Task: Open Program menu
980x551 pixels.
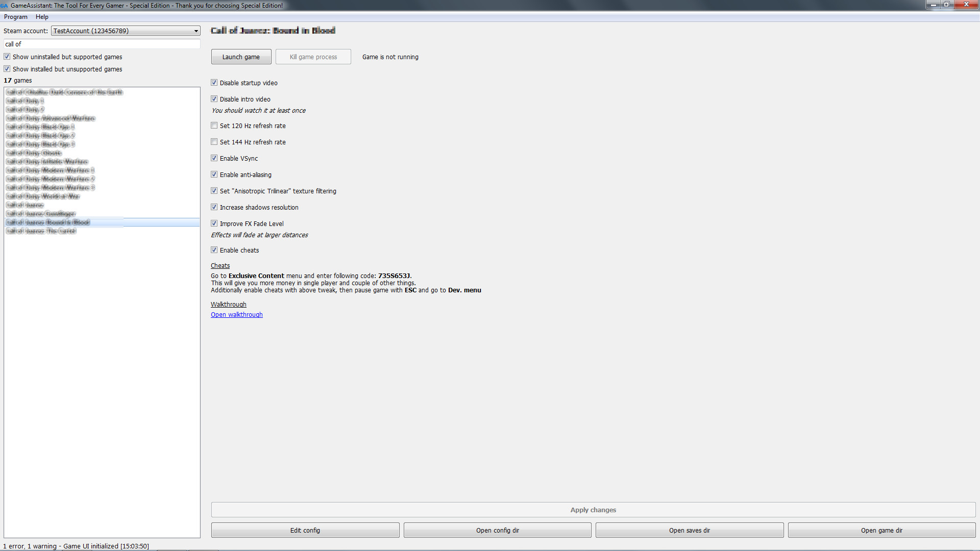Action: [15, 16]
